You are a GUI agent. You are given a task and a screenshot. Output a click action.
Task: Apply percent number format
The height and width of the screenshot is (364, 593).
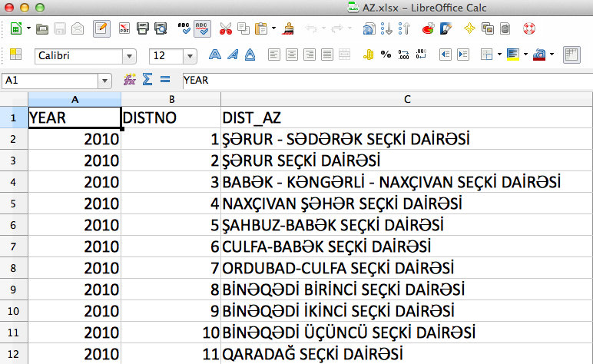tap(386, 55)
